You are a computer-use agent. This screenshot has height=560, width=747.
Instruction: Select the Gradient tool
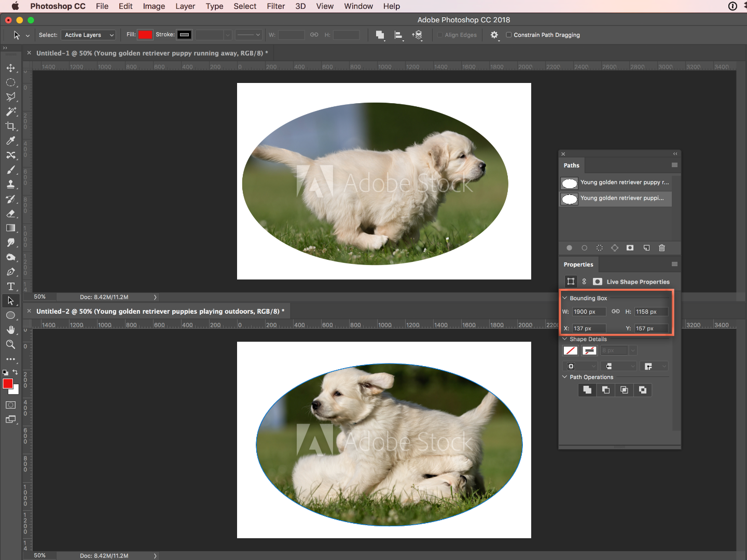pos(10,228)
